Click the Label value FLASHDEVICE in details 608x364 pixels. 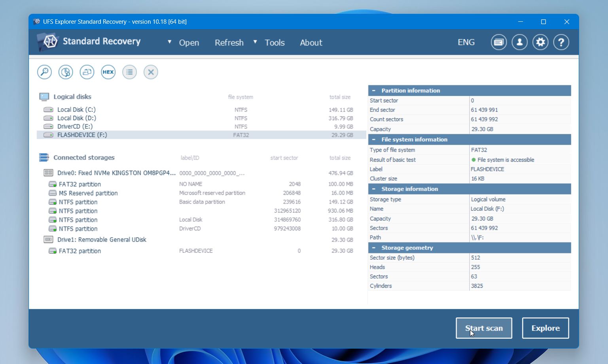point(487,169)
